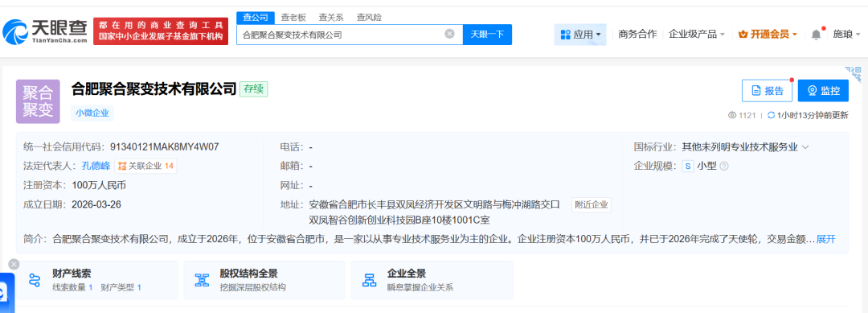Screen dimensions: 868x313
Task: Click the notification bell icon
Action: (816, 35)
